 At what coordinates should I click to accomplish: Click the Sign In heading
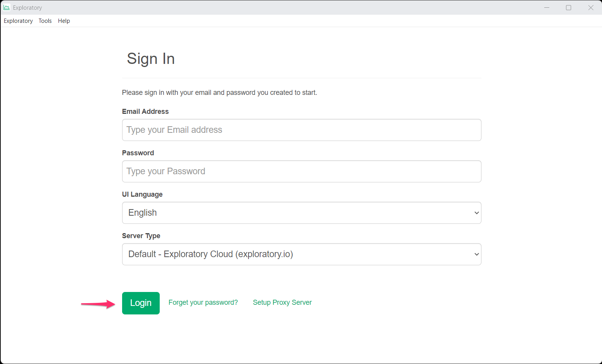pyautogui.click(x=151, y=59)
